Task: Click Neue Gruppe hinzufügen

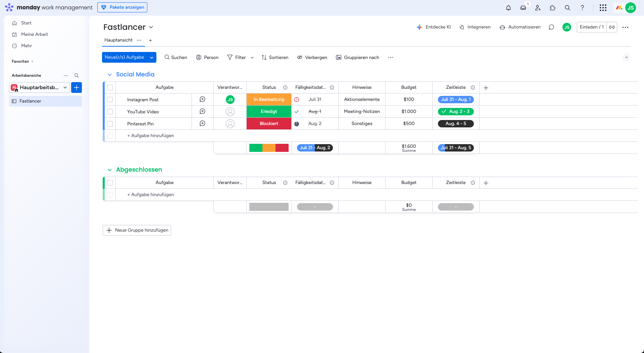Action: [137, 230]
